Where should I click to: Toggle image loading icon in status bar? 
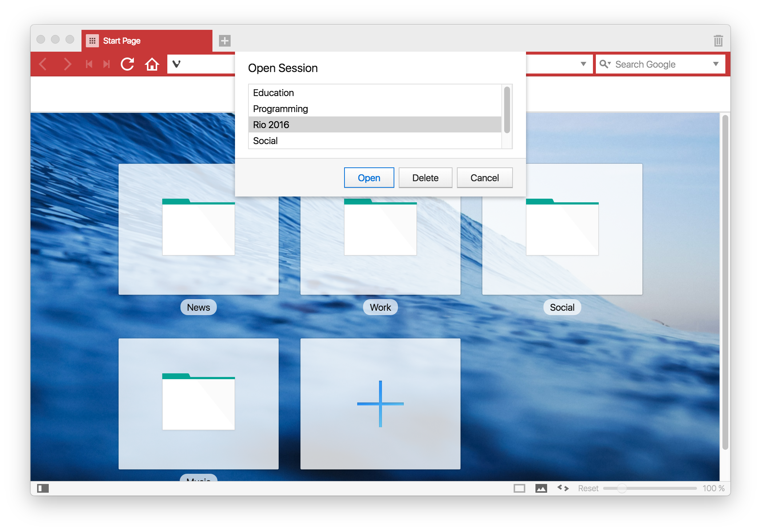[x=541, y=488]
